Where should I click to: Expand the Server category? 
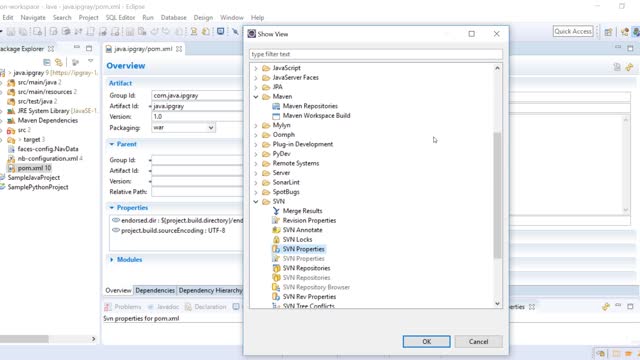coord(256,173)
